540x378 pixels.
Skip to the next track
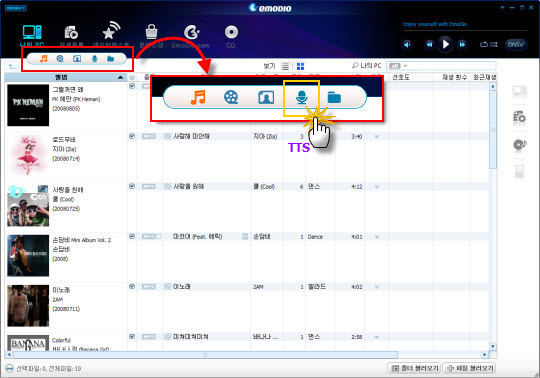462,45
